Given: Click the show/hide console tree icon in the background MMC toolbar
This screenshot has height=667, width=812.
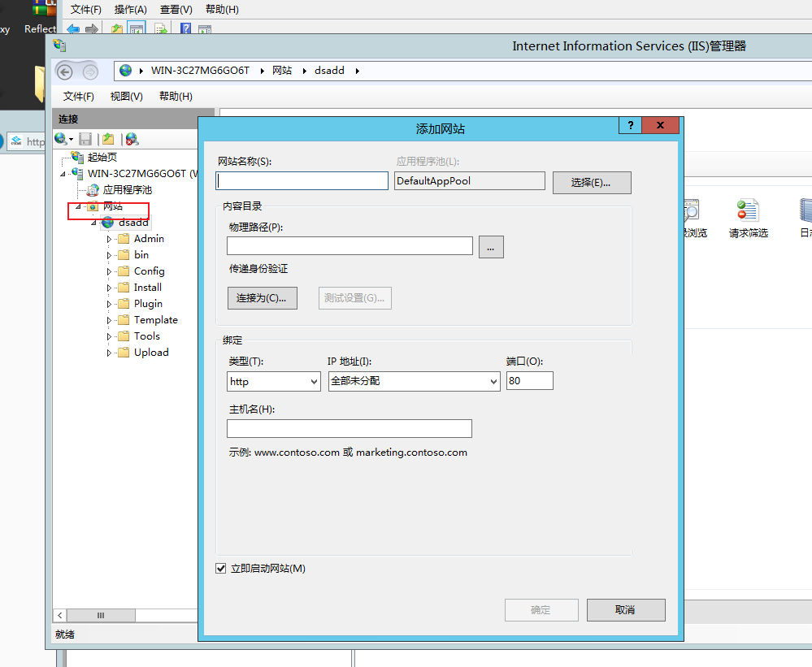Looking at the screenshot, I should (x=137, y=28).
